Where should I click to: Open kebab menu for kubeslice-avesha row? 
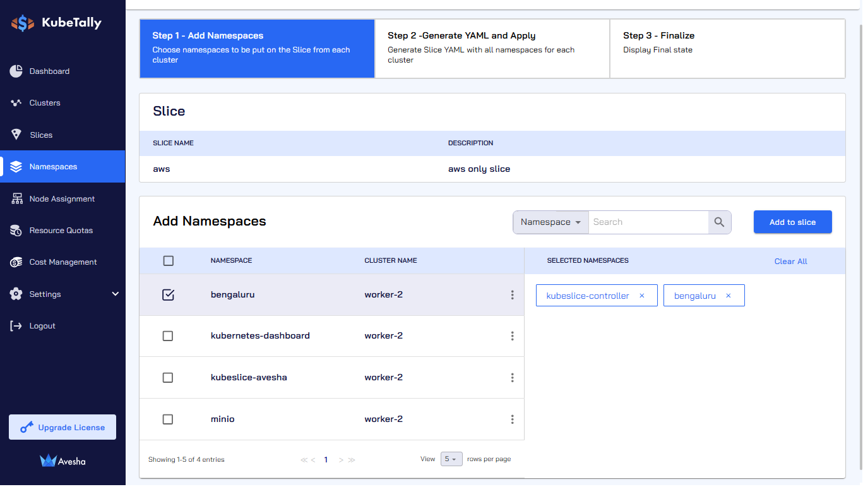point(512,378)
